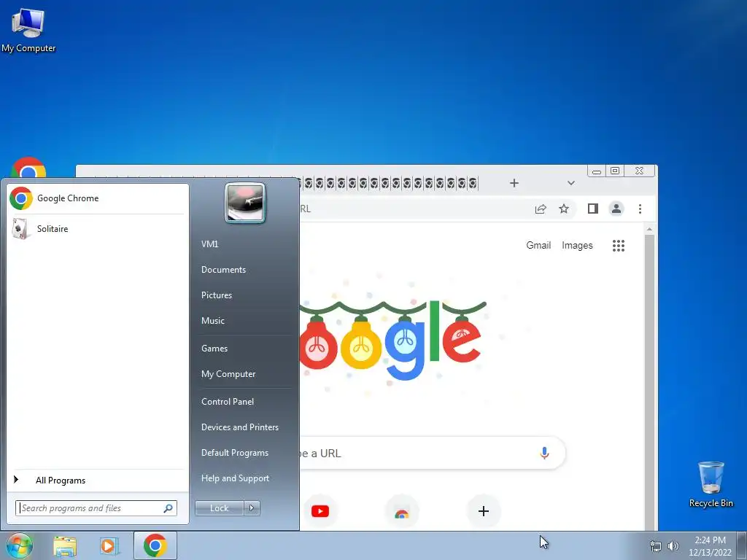
Task: Expand Chrome tab search chevron
Action: 570,183
